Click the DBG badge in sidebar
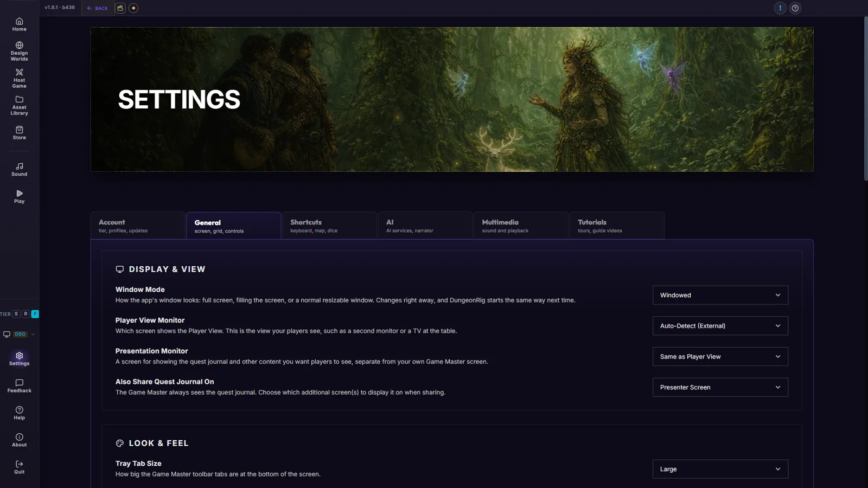The image size is (868, 488). (x=20, y=335)
